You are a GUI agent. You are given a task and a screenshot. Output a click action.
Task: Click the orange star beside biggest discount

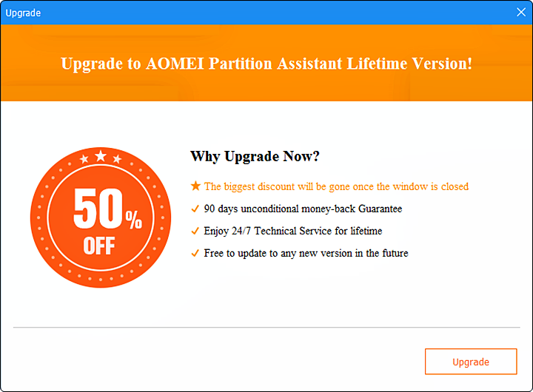point(195,186)
